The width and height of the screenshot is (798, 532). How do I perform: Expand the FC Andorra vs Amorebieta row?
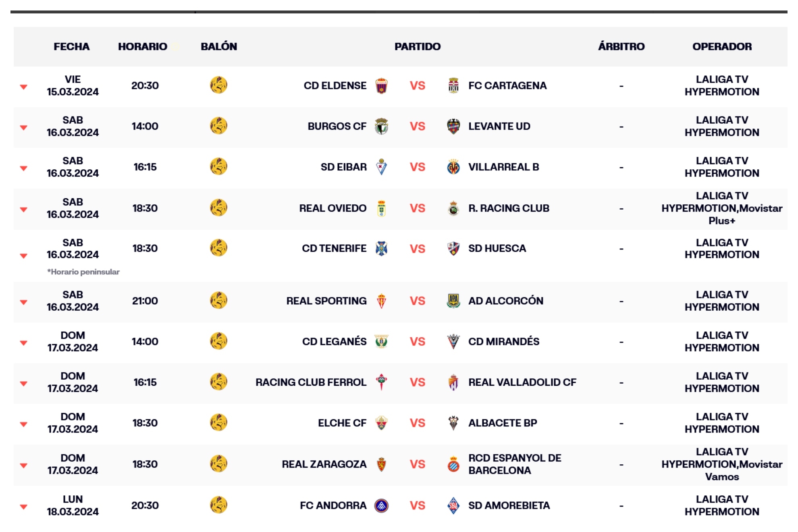pyautogui.click(x=24, y=507)
